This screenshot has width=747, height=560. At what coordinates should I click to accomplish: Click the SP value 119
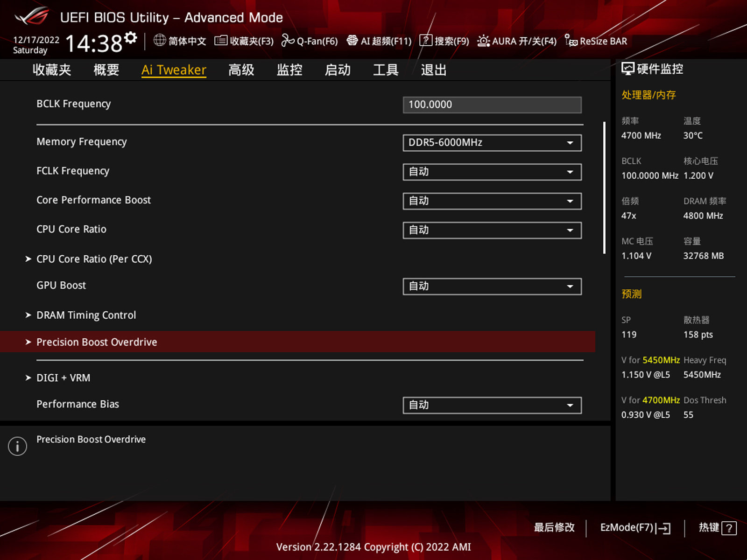pos(629,335)
